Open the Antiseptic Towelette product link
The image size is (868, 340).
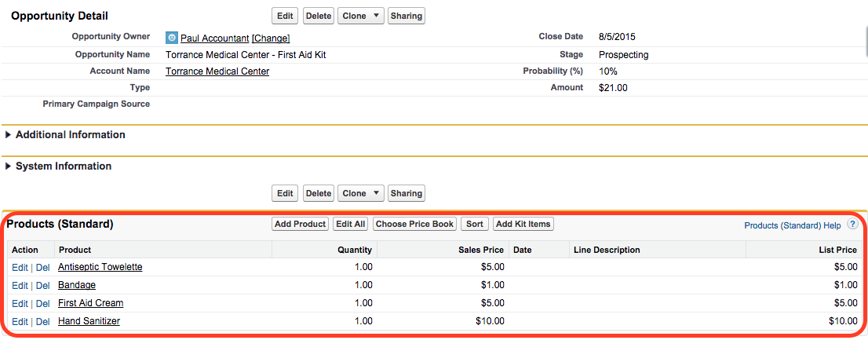pyautogui.click(x=100, y=267)
